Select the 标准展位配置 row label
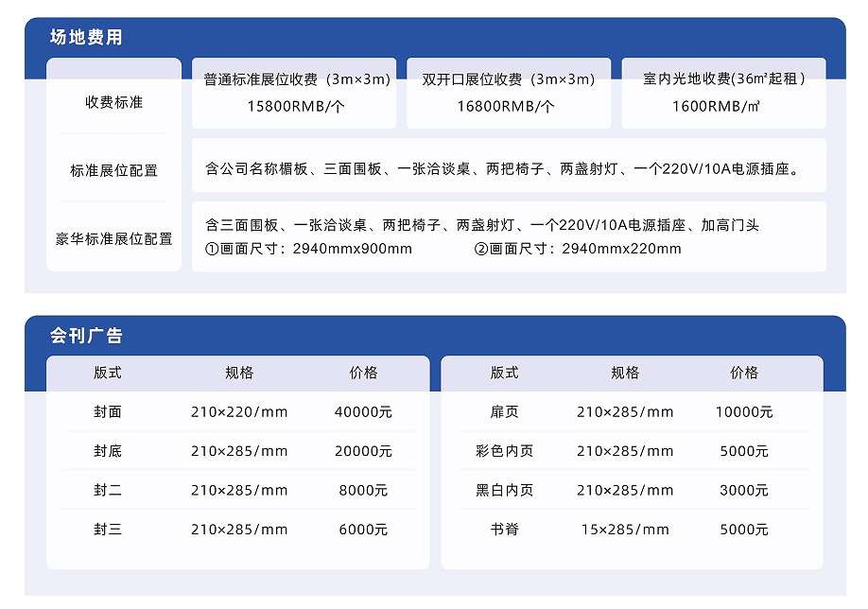868x609 pixels. click(x=113, y=171)
